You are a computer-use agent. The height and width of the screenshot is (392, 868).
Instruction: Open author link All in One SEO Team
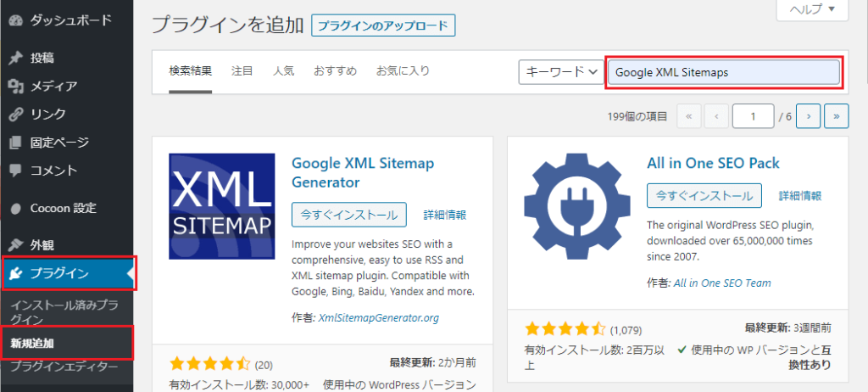coord(722,283)
